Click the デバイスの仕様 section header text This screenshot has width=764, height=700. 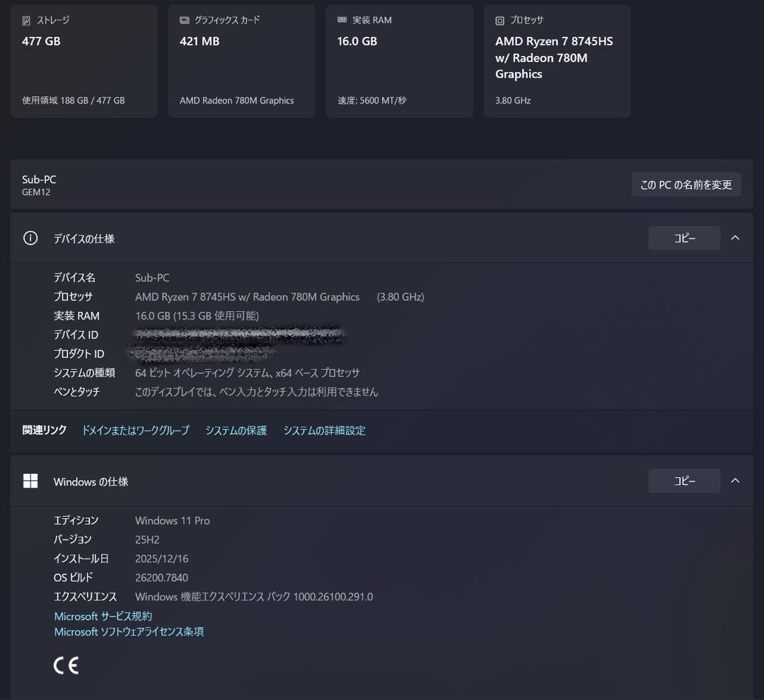tap(83, 239)
